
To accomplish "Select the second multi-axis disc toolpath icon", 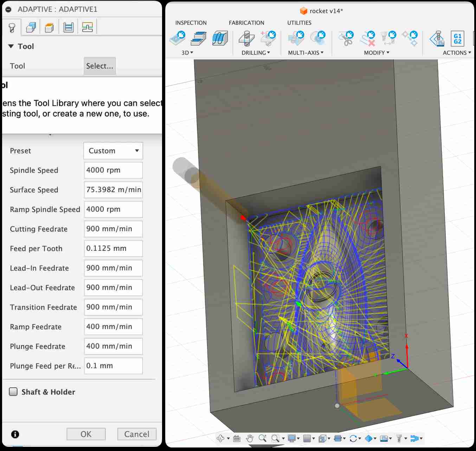I will click(318, 38).
